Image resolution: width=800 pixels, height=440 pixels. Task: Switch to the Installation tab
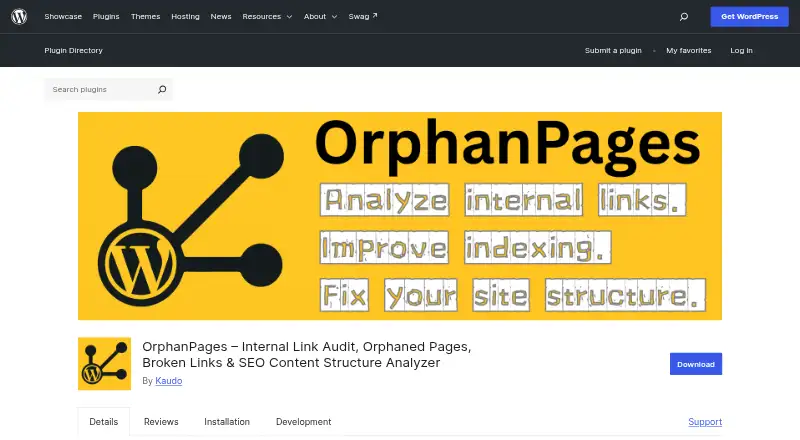[227, 422]
